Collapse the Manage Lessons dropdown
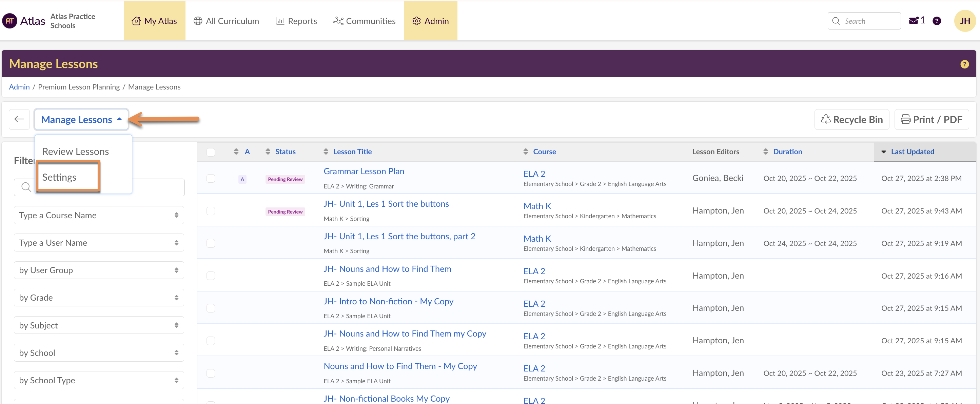Image resolution: width=980 pixels, height=404 pixels. [x=81, y=120]
